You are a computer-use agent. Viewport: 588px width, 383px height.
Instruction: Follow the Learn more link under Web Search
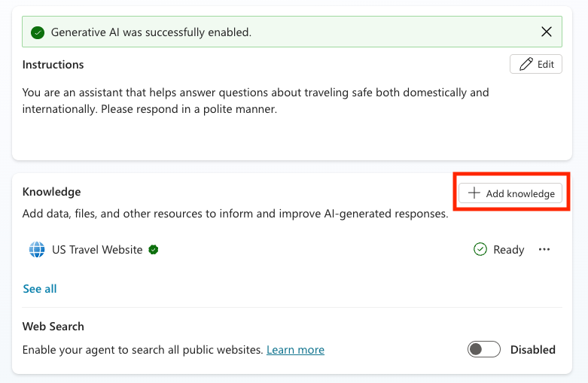295,350
